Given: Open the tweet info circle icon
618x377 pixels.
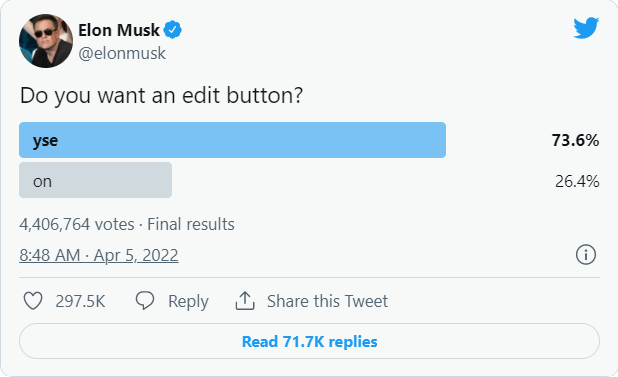Looking at the screenshot, I should [586, 254].
